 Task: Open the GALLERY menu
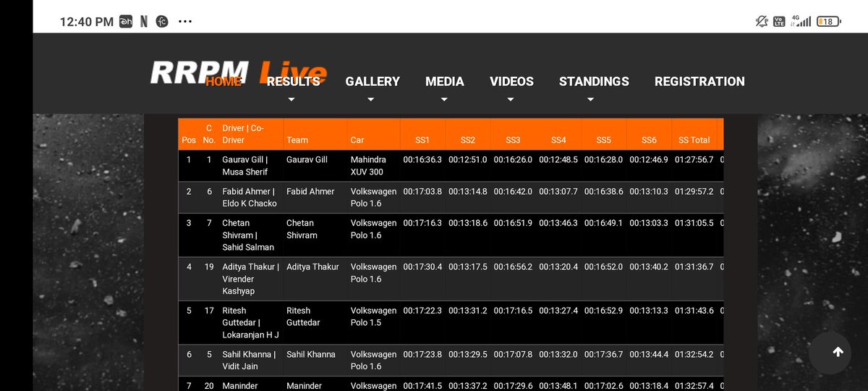click(x=373, y=82)
